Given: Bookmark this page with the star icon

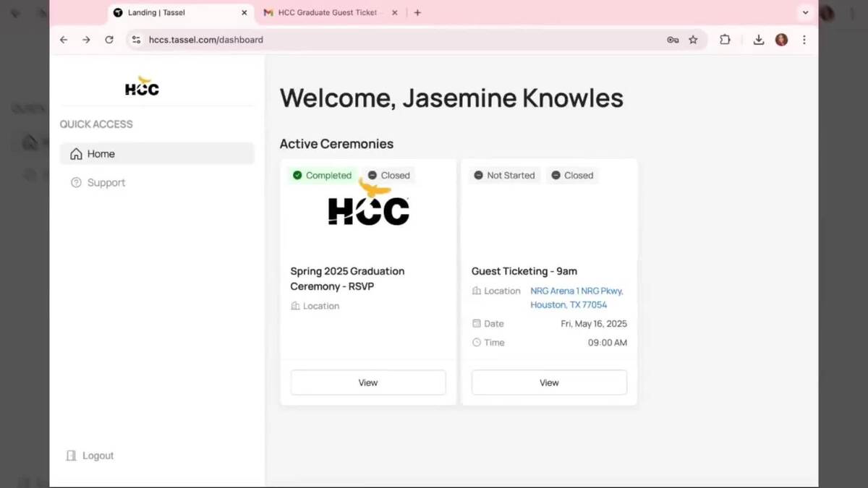Looking at the screenshot, I should (693, 40).
